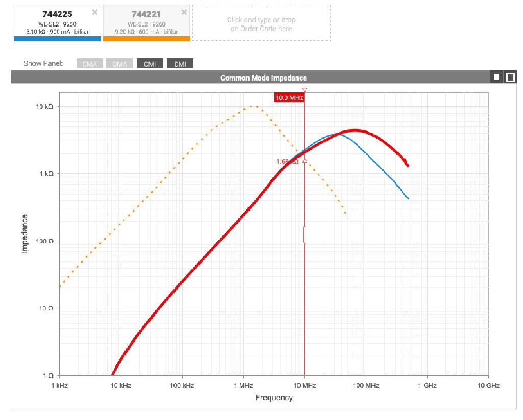This screenshot has width=523, height=420.
Task: Click the order code drop field
Action: pos(261,24)
